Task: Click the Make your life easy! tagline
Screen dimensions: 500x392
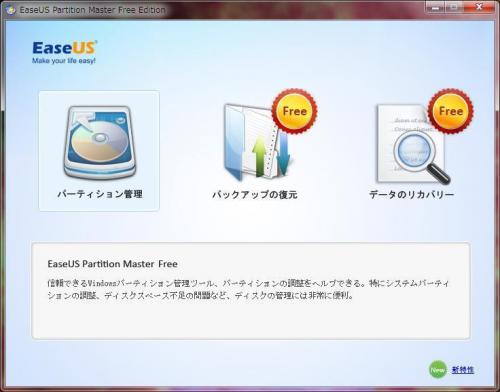Action: [x=64, y=61]
